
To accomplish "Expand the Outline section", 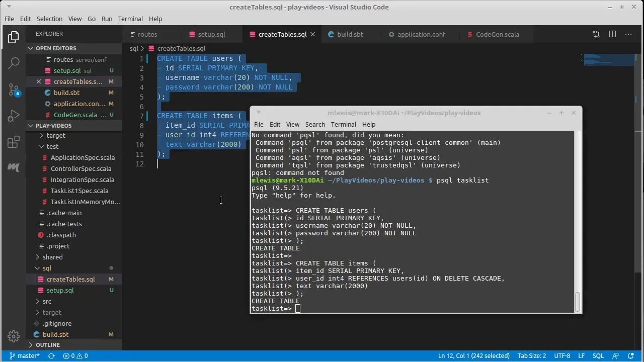I will tap(73, 345).
